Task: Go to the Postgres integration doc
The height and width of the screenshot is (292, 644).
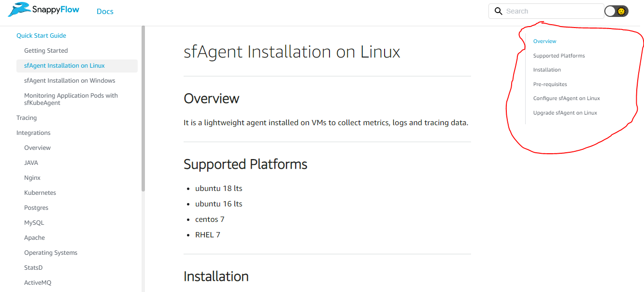Action: 36,208
